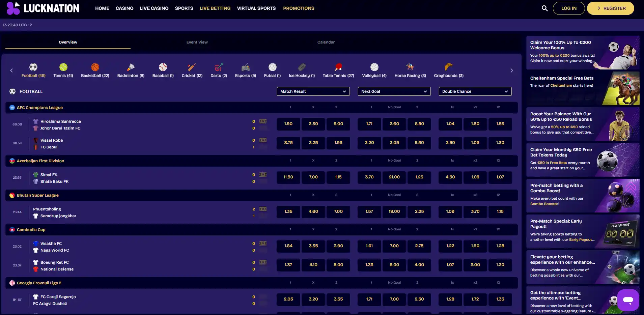Open Monthly €50 Free Bet Tokens promo
644x315 pixels.
[583, 160]
